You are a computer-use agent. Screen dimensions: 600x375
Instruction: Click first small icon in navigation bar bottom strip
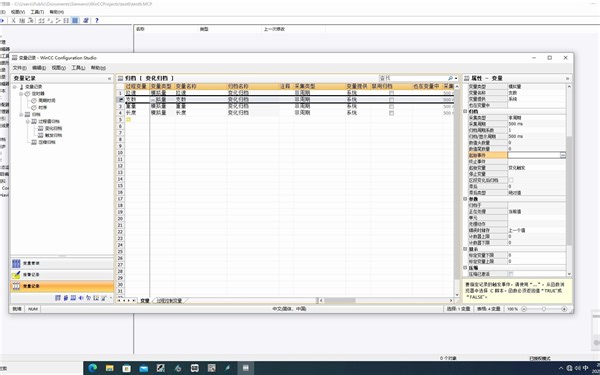[58, 298]
